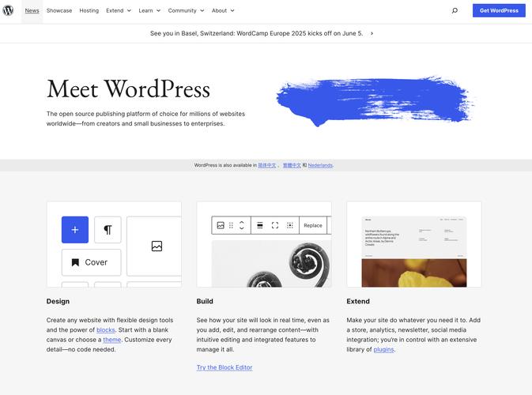This screenshot has height=395, width=532.
Task: Select the paragraph pilcrow block icon
Action: point(108,230)
